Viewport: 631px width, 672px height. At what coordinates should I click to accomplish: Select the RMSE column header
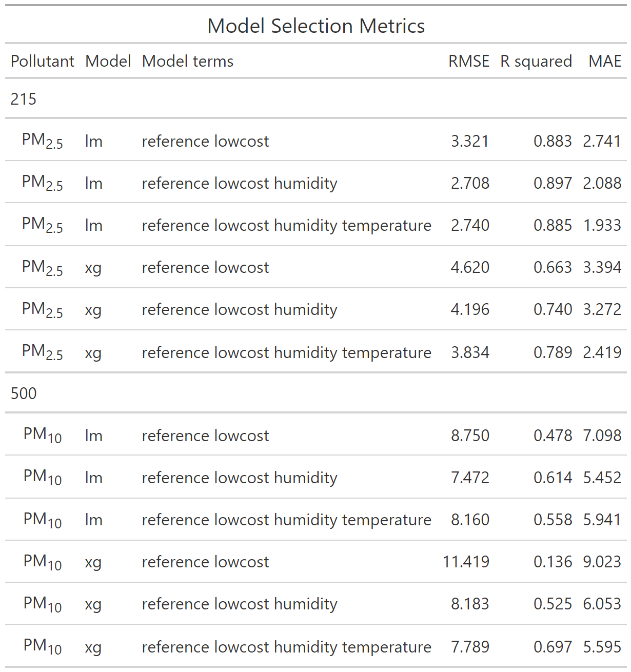(469, 61)
